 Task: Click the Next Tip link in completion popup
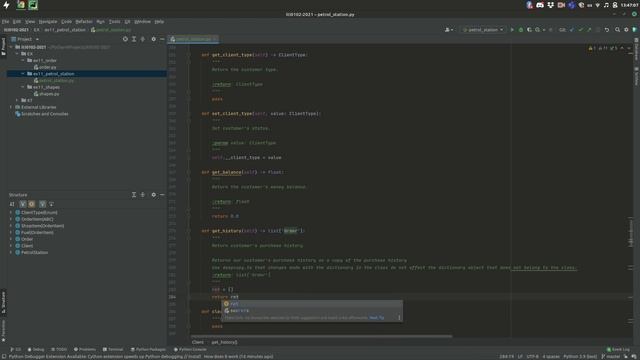(x=376, y=318)
